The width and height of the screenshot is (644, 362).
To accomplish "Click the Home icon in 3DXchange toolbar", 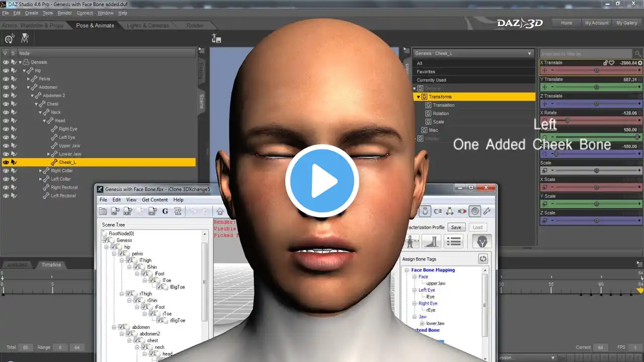I will (219, 212).
